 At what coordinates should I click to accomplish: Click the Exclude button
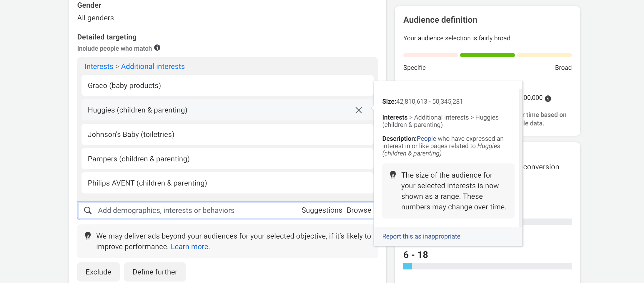tap(98, 272)
